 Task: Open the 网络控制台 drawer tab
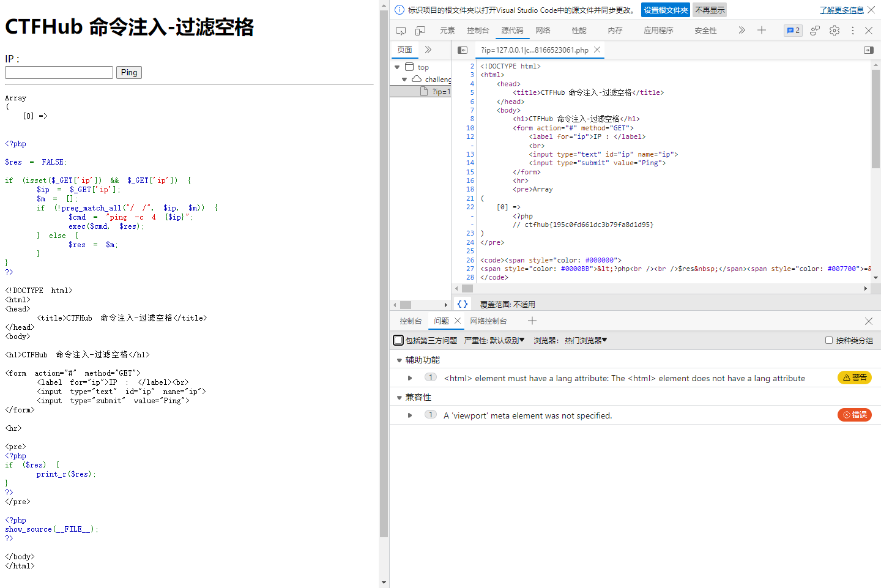pos(488,321)
